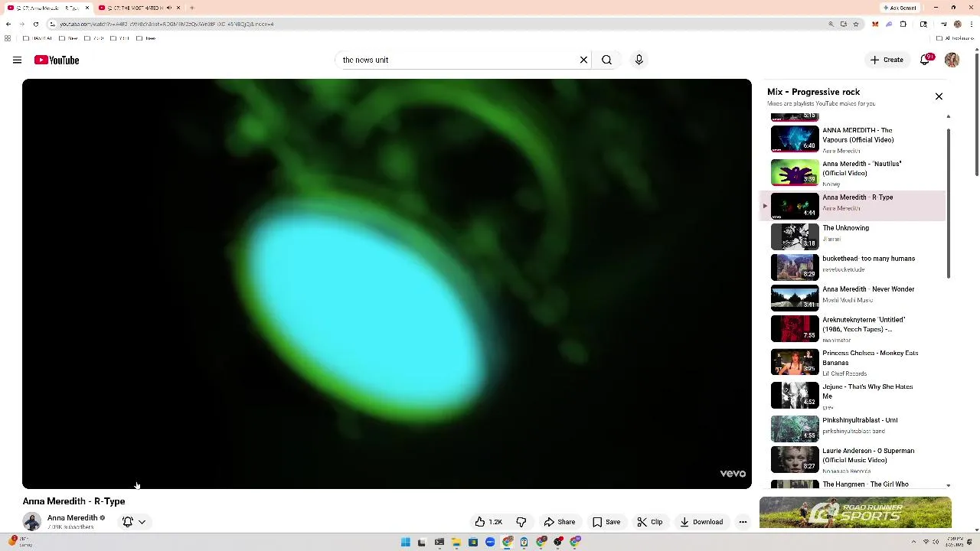
Task: Open Chrome profile avatar
Action: pyautogui.click(x=957, y=24)
